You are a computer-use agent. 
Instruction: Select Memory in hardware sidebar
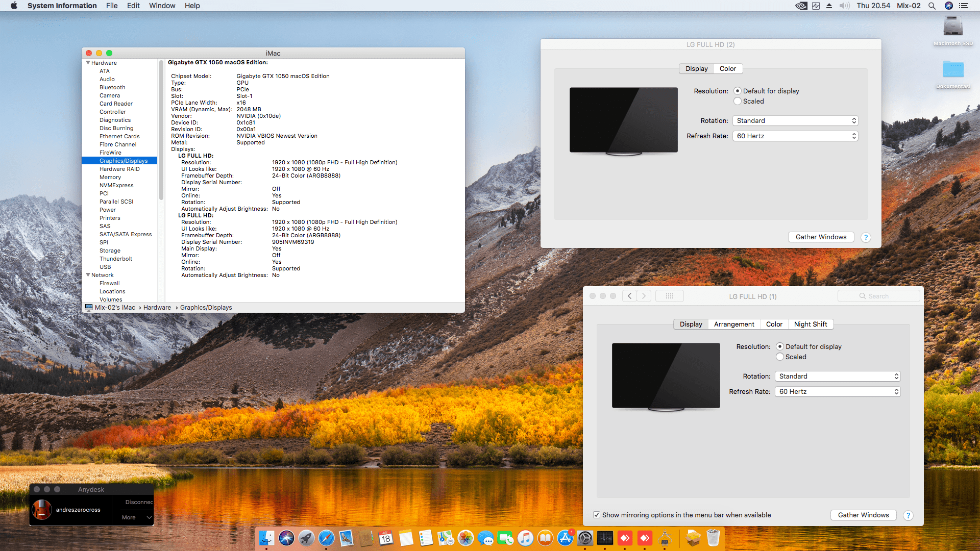(x=110, y=177)
